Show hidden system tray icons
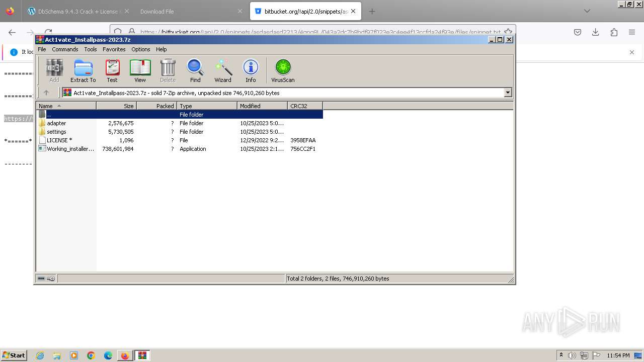 (x=561, y=355)
